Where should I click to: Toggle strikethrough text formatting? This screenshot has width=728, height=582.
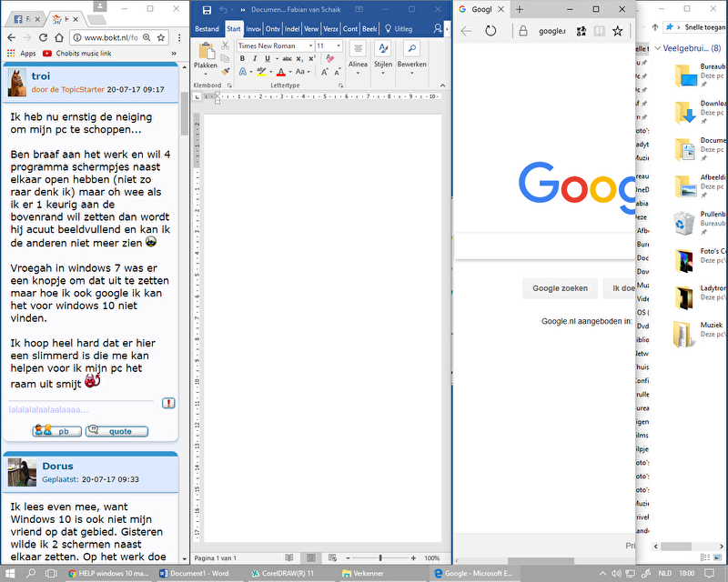pyautogui.click(x=287, y=58)
